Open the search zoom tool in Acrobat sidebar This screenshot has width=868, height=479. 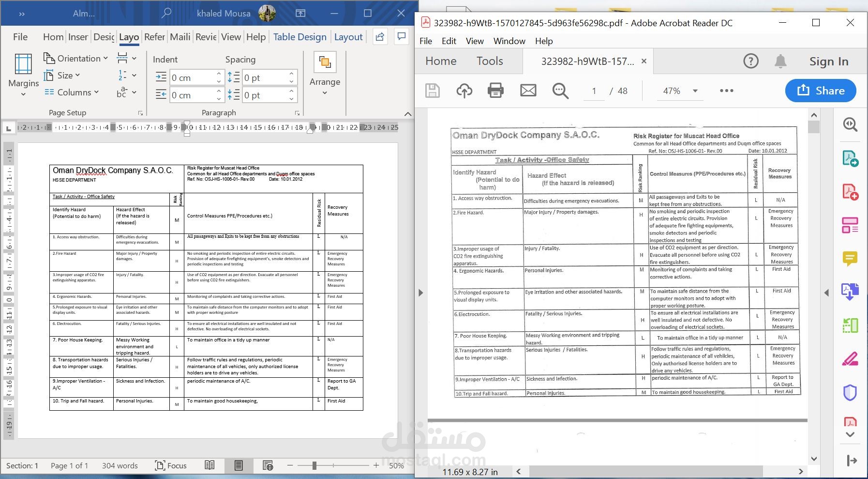(x=850, y=125)
